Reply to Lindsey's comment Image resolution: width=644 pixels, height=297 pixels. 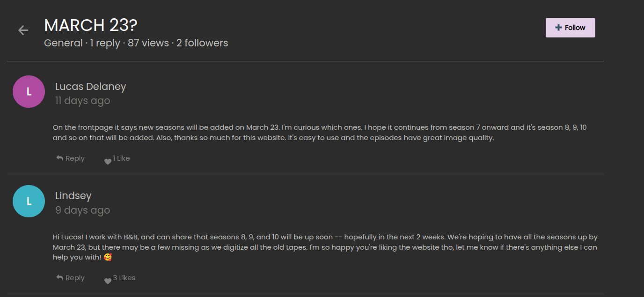coord(75,278)
